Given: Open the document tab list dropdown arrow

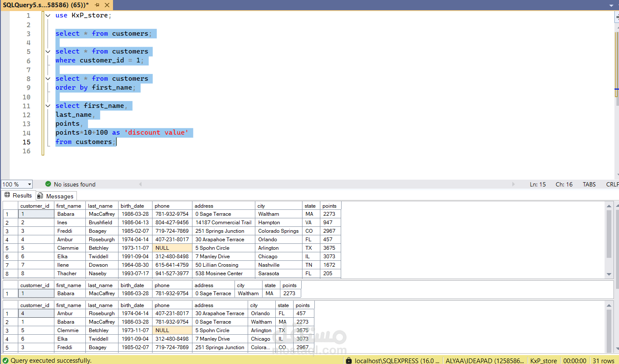Looking at the screenshot, I should coord(611,6).
